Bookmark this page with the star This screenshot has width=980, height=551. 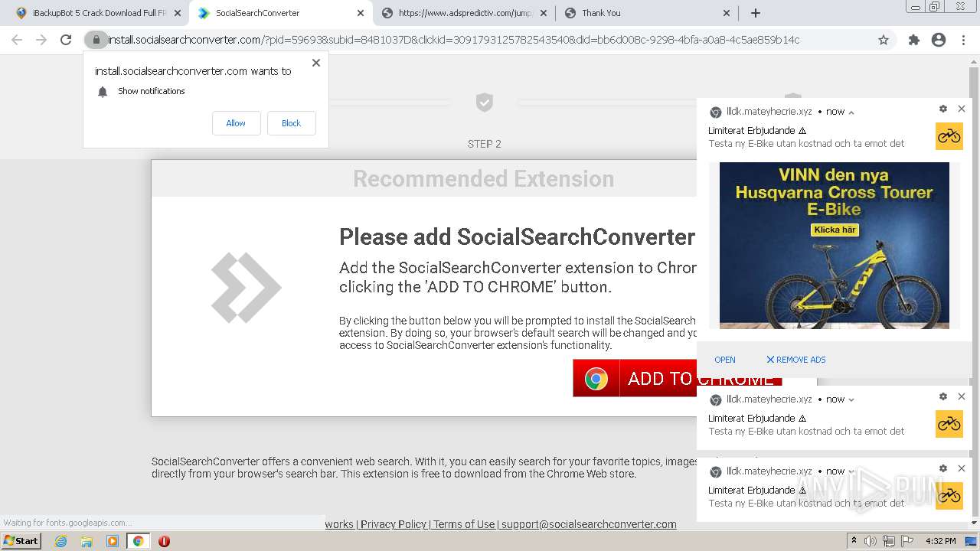pos(884,40)
